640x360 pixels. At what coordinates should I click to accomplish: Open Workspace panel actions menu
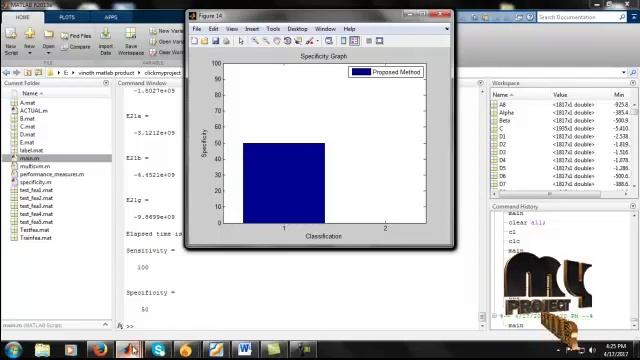(x=633, y=83)
